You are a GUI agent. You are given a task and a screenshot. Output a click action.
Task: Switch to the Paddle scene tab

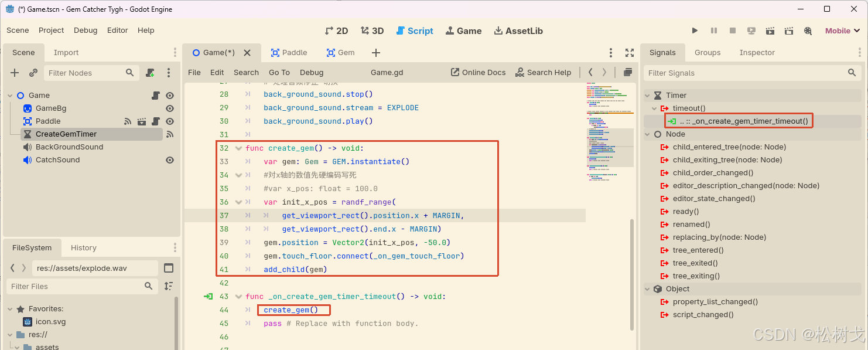[289, 52]
